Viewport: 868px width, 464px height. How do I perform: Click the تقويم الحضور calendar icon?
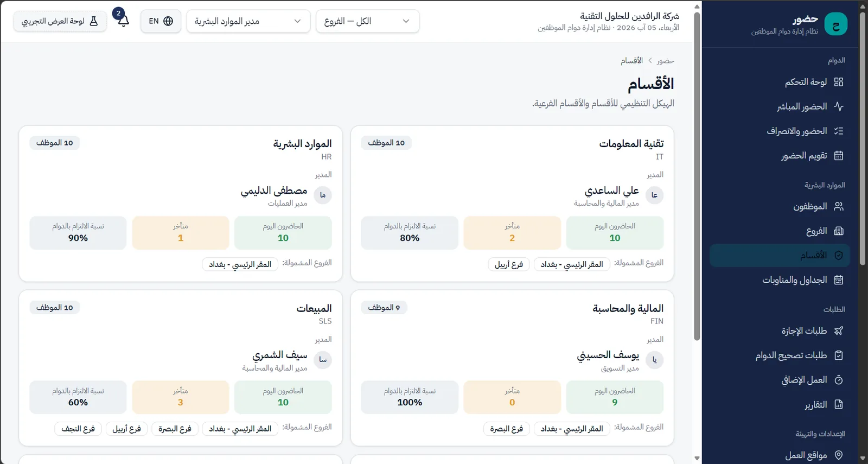[839, 156]
